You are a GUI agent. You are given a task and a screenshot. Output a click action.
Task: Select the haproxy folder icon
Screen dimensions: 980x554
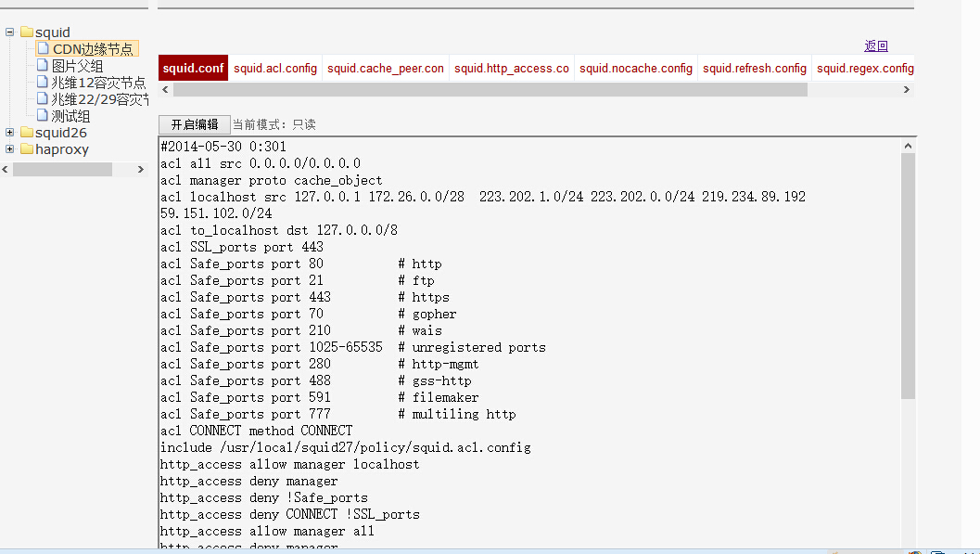tap(27, 148)
